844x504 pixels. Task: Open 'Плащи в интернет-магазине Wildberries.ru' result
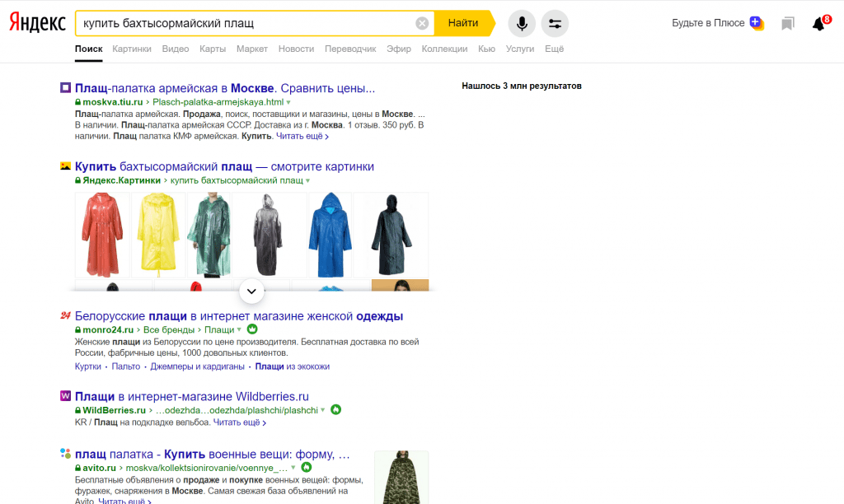click(x=191, y=396)
